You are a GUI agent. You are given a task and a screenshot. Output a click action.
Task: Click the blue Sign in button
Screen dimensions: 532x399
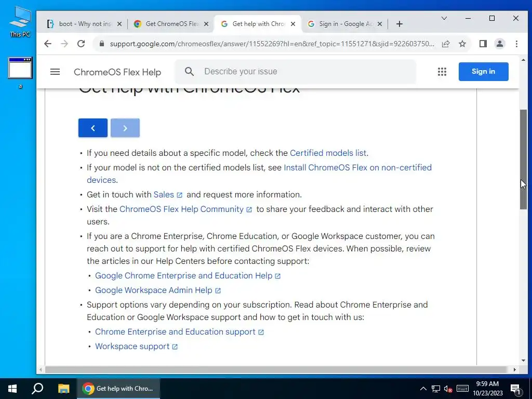click(x=484, y=72)
